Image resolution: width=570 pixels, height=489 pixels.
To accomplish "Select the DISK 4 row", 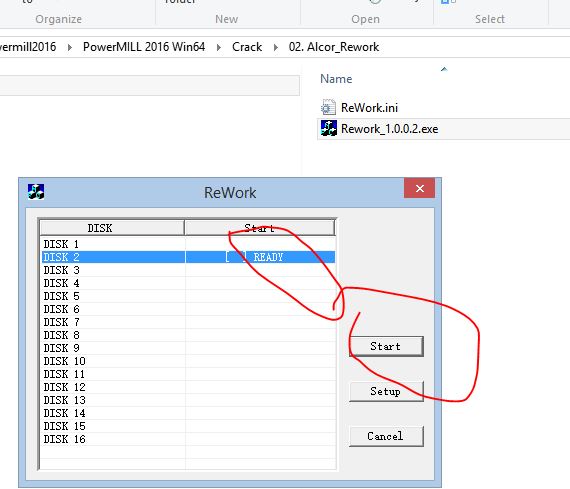I will click(188, 283).
